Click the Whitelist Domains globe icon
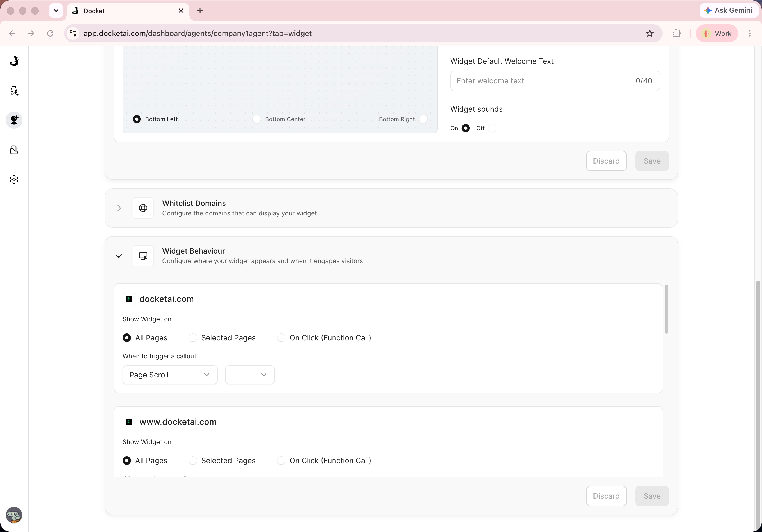This screenshot has width=762, height=532. 143,208
